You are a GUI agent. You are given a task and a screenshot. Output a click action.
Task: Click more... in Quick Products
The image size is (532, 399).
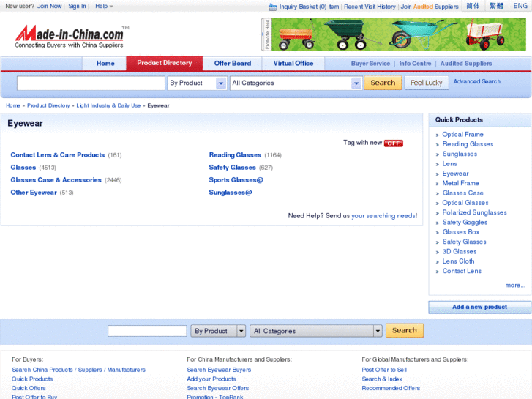[515, 286]
